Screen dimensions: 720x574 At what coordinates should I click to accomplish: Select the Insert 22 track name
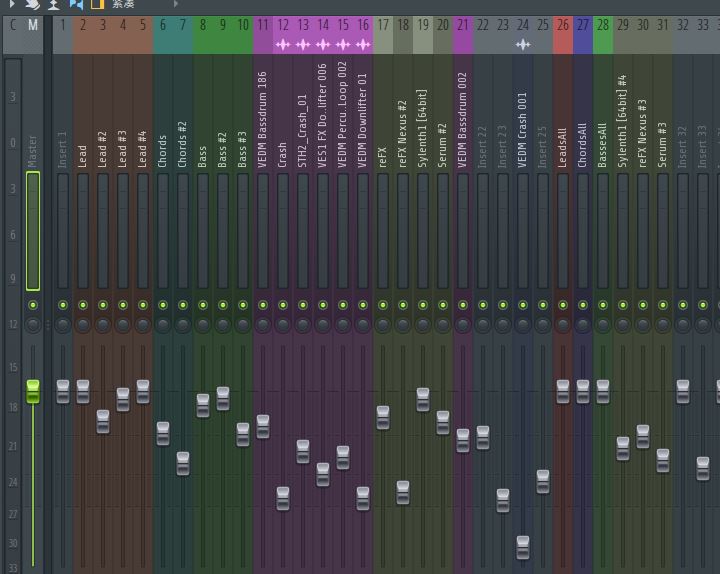pyautogui.click(x=483, y=147)
